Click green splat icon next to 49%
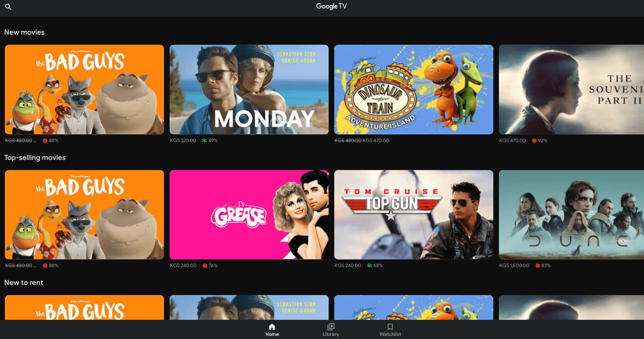 [205, 140]
